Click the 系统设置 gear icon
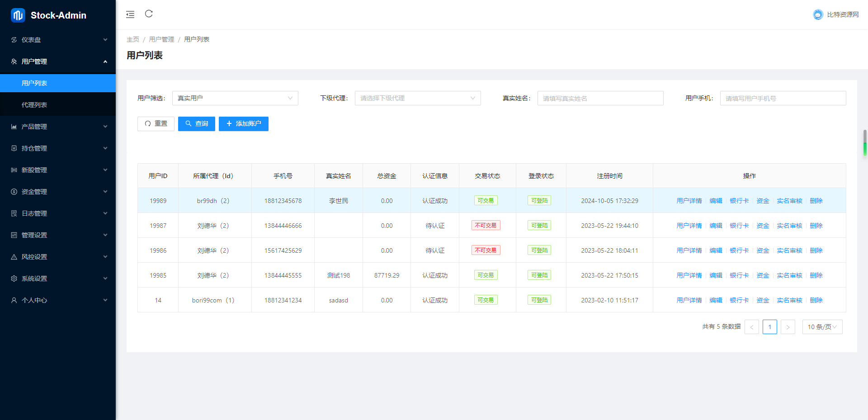 (x=14, y=278)
